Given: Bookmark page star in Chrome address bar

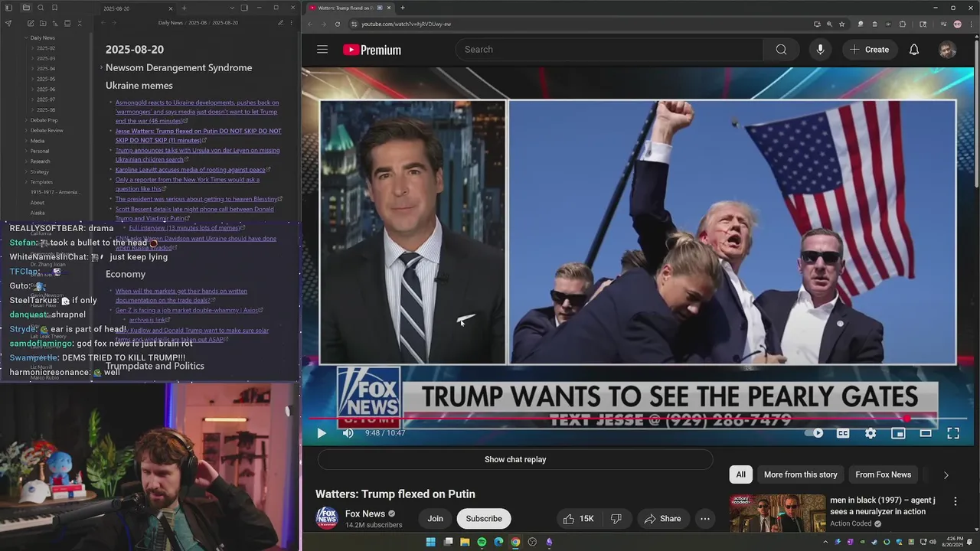Looking at the screenshot, I should point(841,24).
